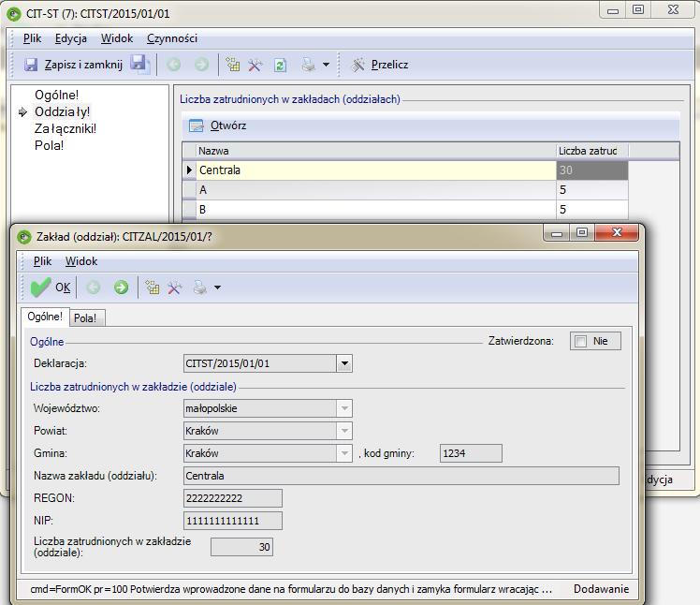
Task: Expand the Deklaracja dropdown arrow
Action: pyautogui.click(x=344, y=363)
